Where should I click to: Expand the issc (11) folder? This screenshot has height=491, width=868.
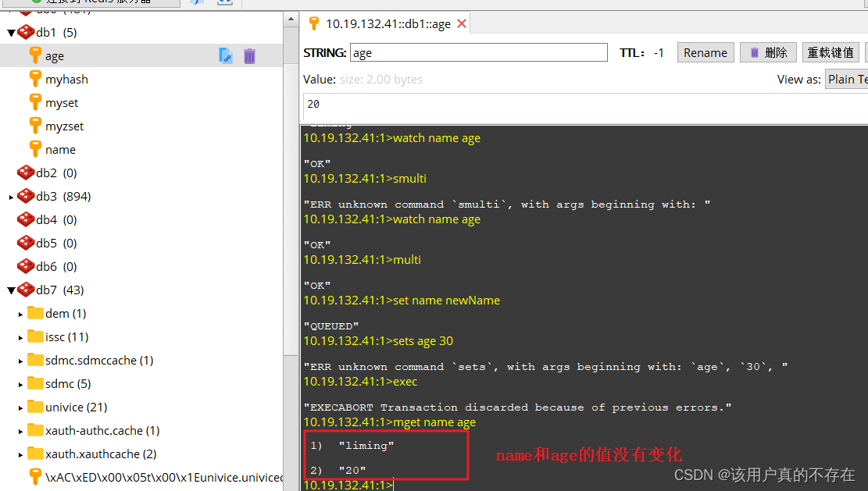(x=20, y=337)
